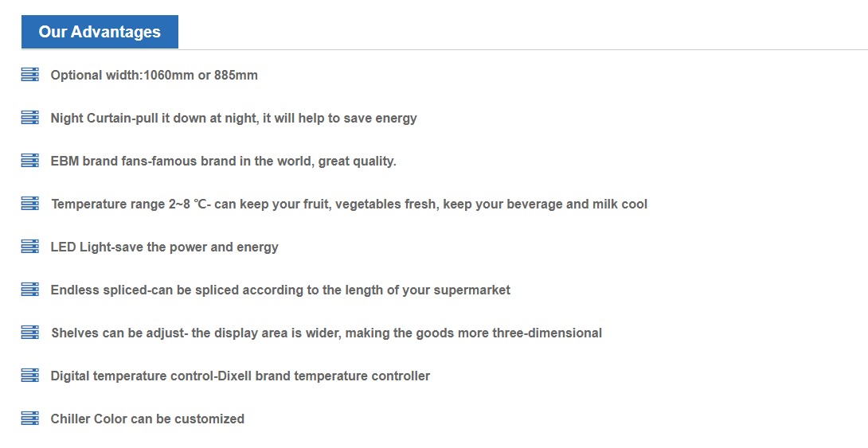
Task: Click the bullet icon beside Shelves can be adjust
Action: [29, 333]
